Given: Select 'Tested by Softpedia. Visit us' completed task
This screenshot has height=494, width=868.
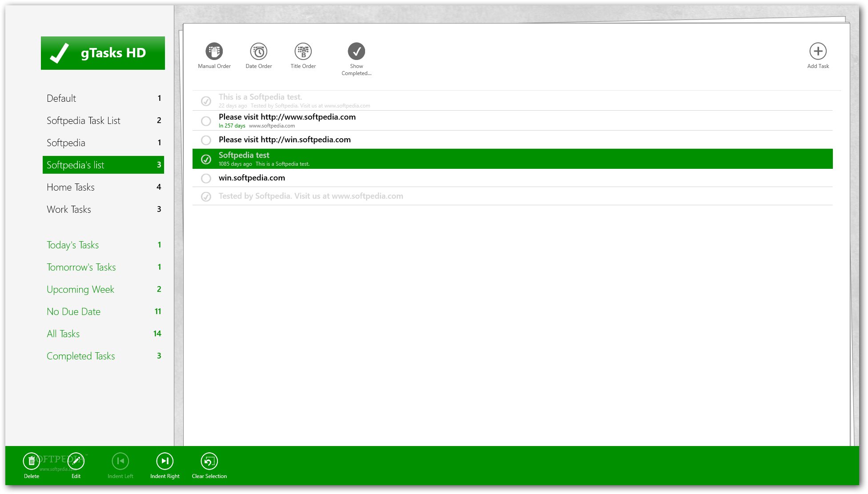Looking at the screenshot, I should [x=311, y=196].
